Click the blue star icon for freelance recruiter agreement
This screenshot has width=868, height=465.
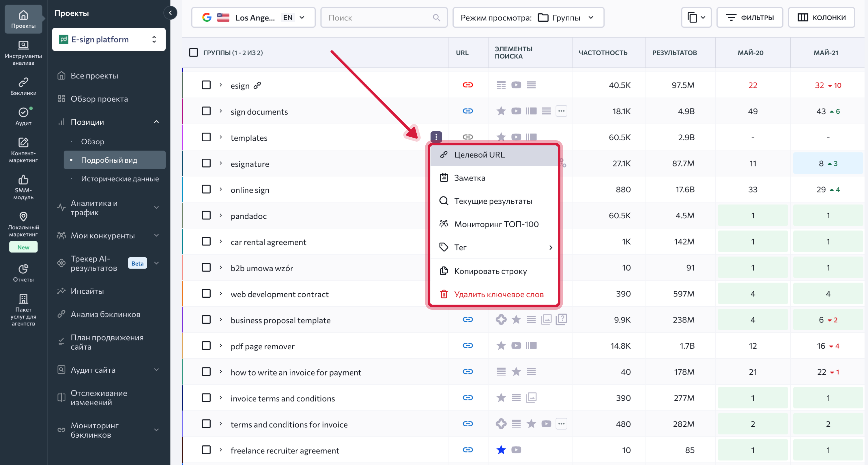coord(501,449)
